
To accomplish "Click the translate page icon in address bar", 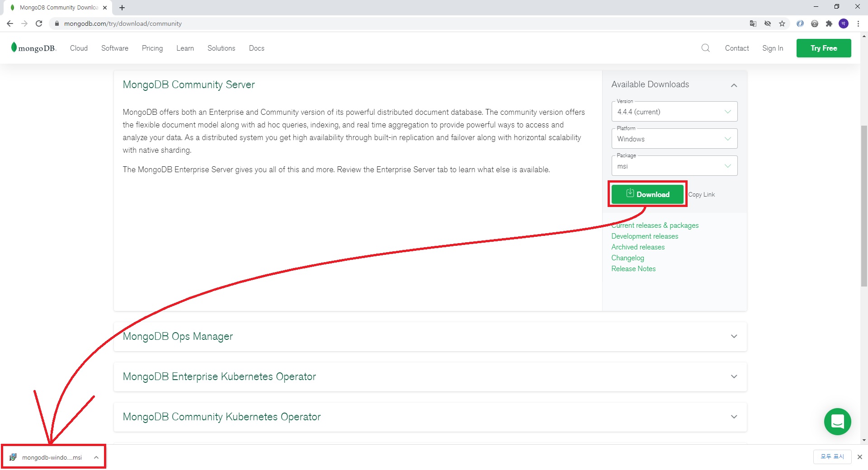I will (753, 23).
